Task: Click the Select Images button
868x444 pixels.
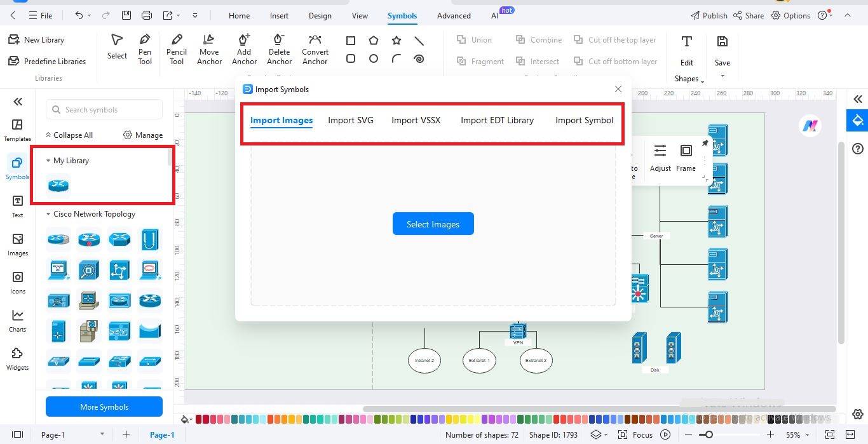Action: coord(433,224)
